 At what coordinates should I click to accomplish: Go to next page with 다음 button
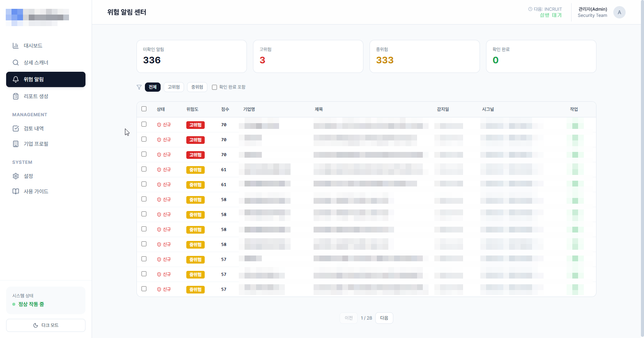pos(384,318)
